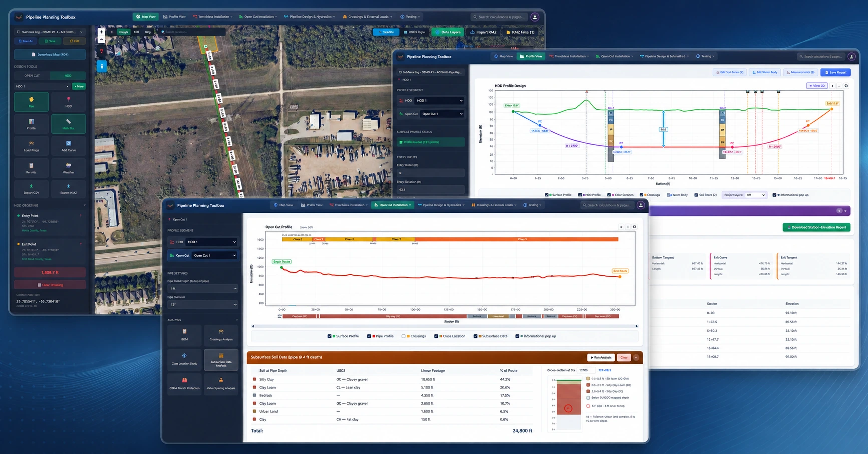Screen dimensions: 868x454
Task: Switch to Profile View tab in Open Cut window
Action: [312, 205]
